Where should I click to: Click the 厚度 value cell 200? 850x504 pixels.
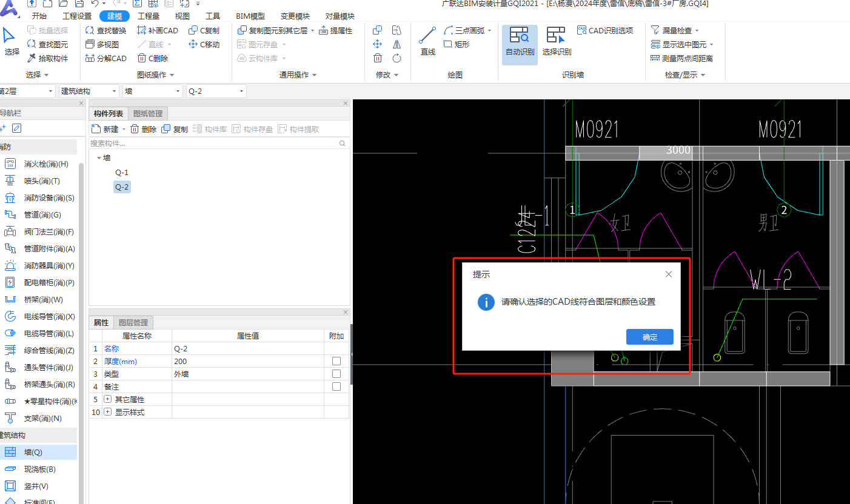click(247, 361)
